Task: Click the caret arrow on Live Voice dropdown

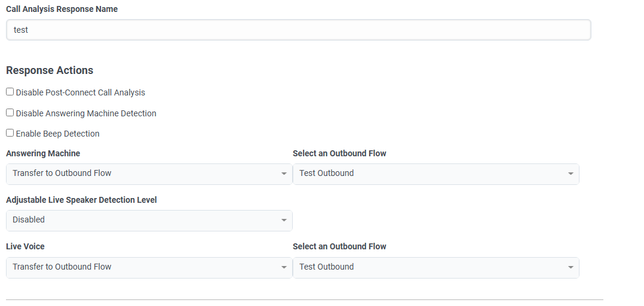Action: pyautogui.click(x=284, y=267)
